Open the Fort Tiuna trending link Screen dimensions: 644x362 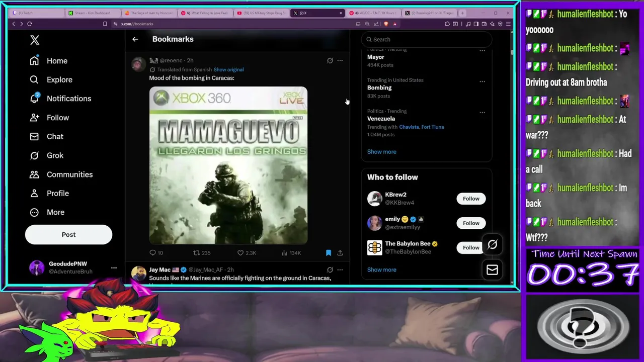(x=433, y=127)
